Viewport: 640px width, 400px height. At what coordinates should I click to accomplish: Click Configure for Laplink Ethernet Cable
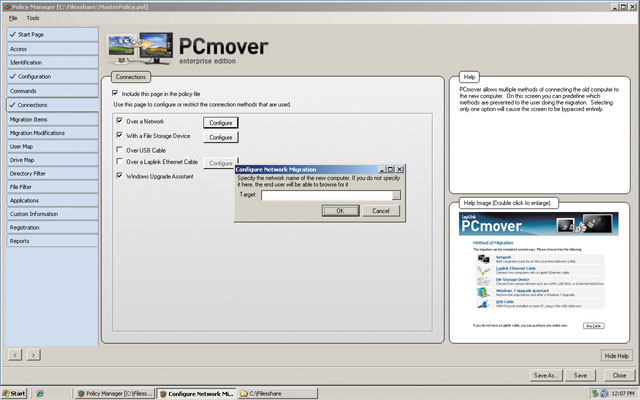(220, 163)
